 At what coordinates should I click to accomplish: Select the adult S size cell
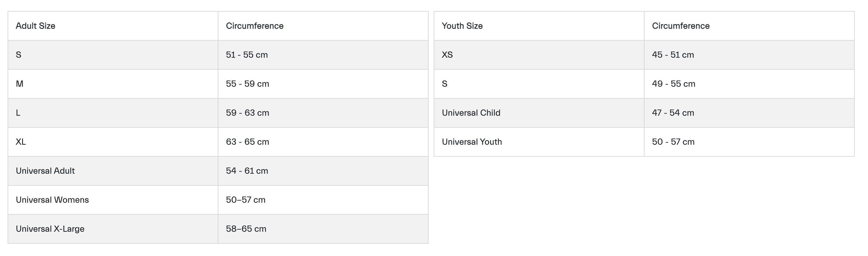click(x=19, y=55)
